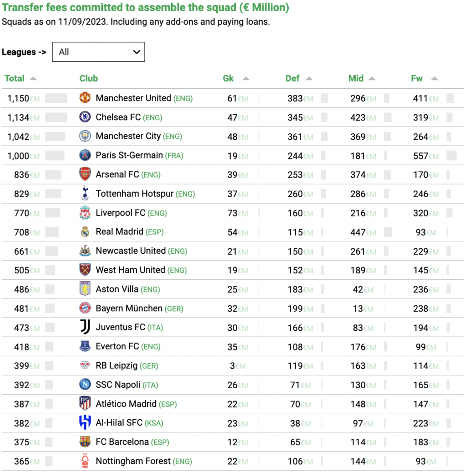Sort by Total using its arrow
Screen dimensions: 464x476
click(x=33, y=79)
